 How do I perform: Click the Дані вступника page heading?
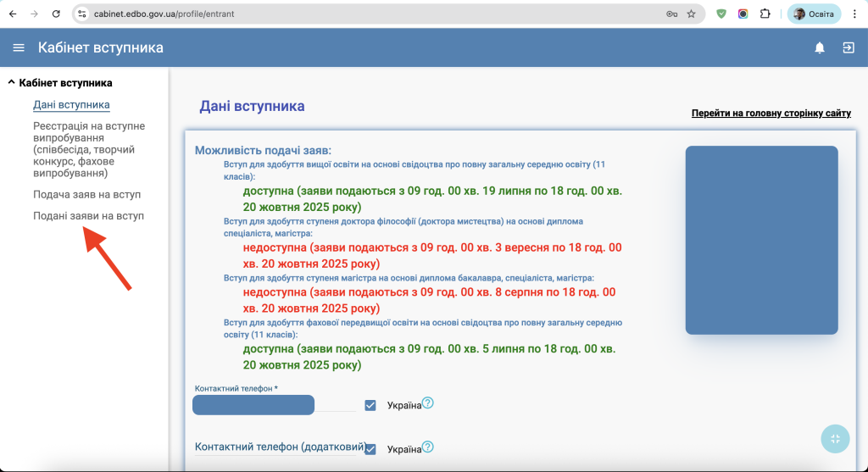click(252, 106)
